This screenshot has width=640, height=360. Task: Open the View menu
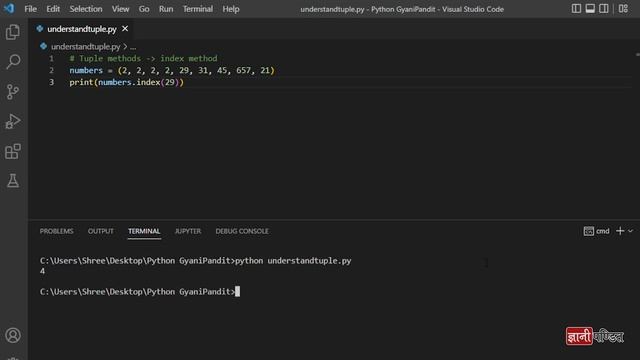tap(120, 9)
